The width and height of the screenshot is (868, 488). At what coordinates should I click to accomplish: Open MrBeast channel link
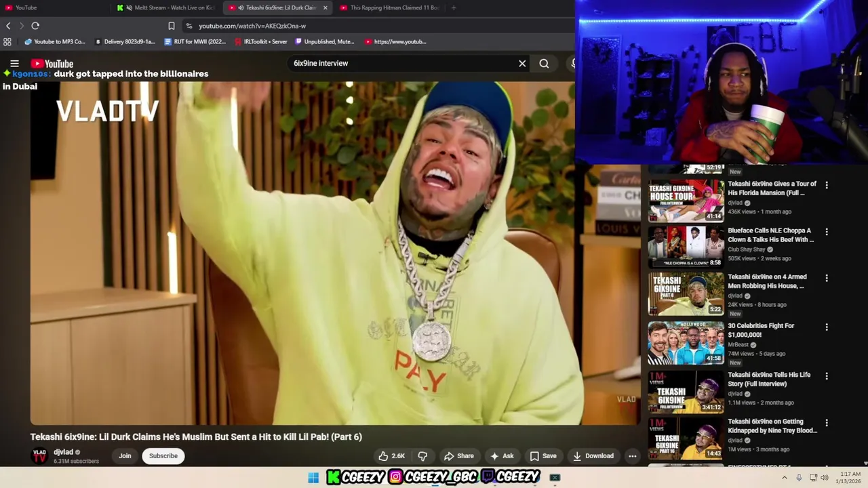coord(740,345)
